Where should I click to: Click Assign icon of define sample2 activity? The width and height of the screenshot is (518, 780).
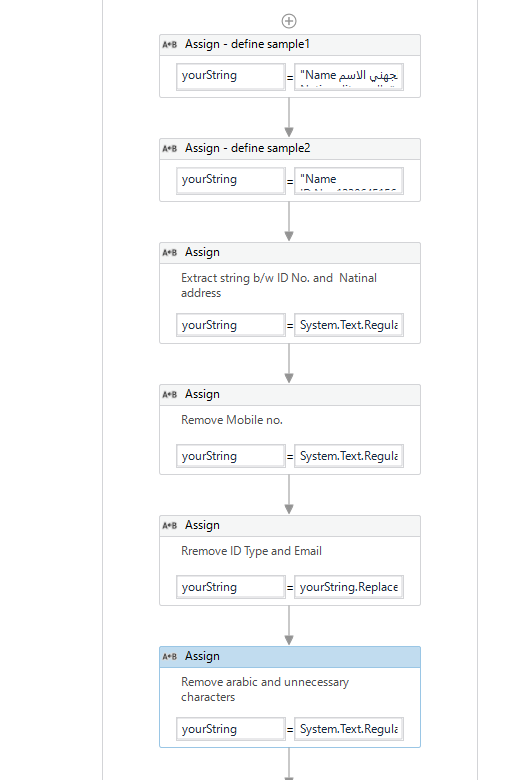point(170,149)
